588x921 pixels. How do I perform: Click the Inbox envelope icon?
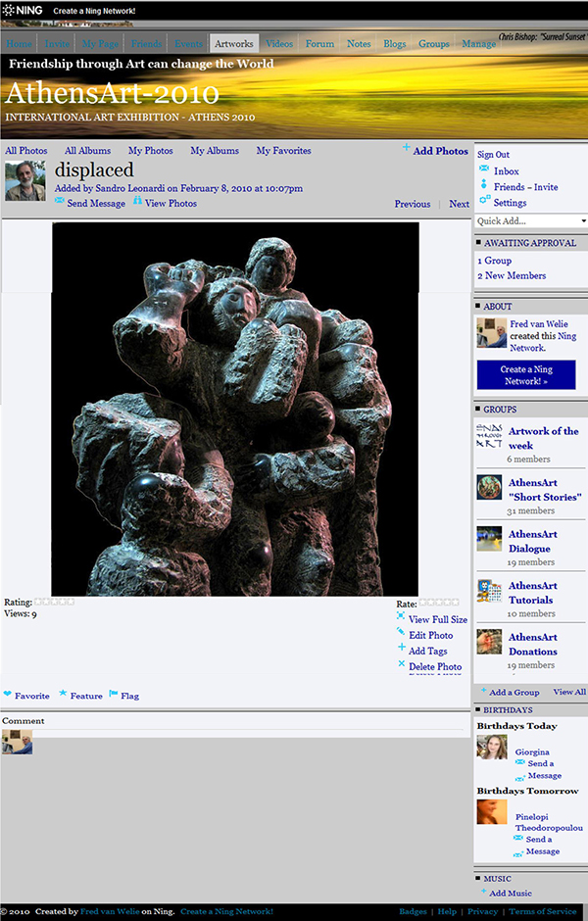point(484,169)
